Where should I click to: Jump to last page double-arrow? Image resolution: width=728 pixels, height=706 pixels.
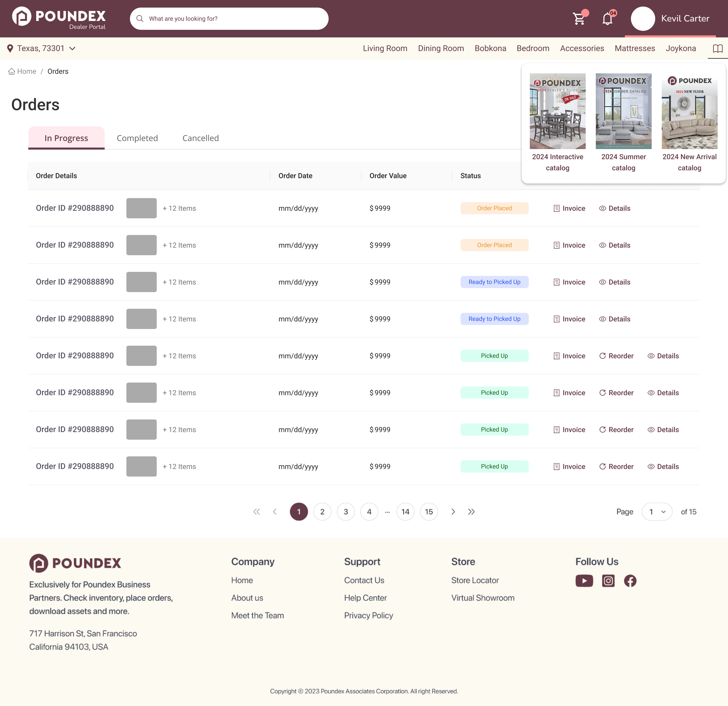coord(471,512)
